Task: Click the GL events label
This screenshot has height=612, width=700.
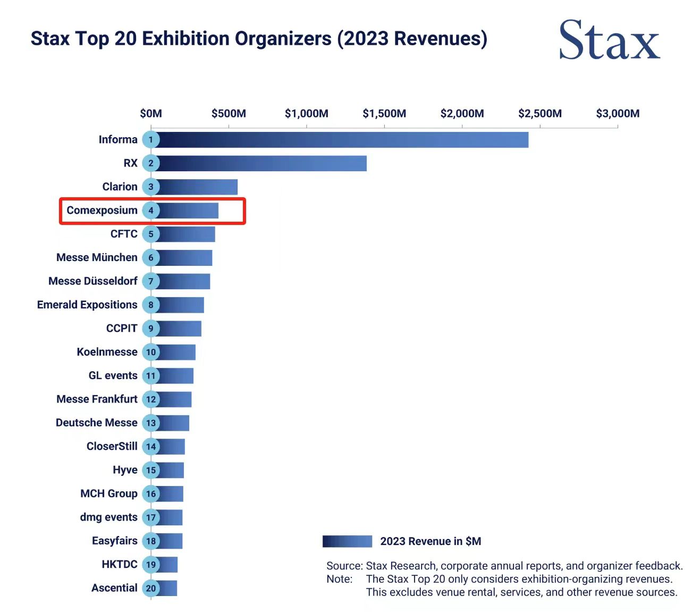Action: [113, 375]
